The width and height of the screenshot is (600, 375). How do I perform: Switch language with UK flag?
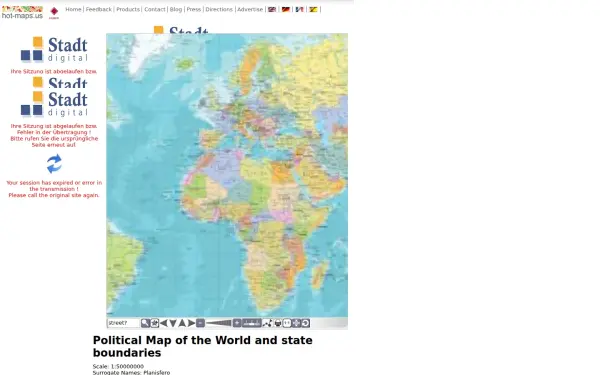pos(272,9)
